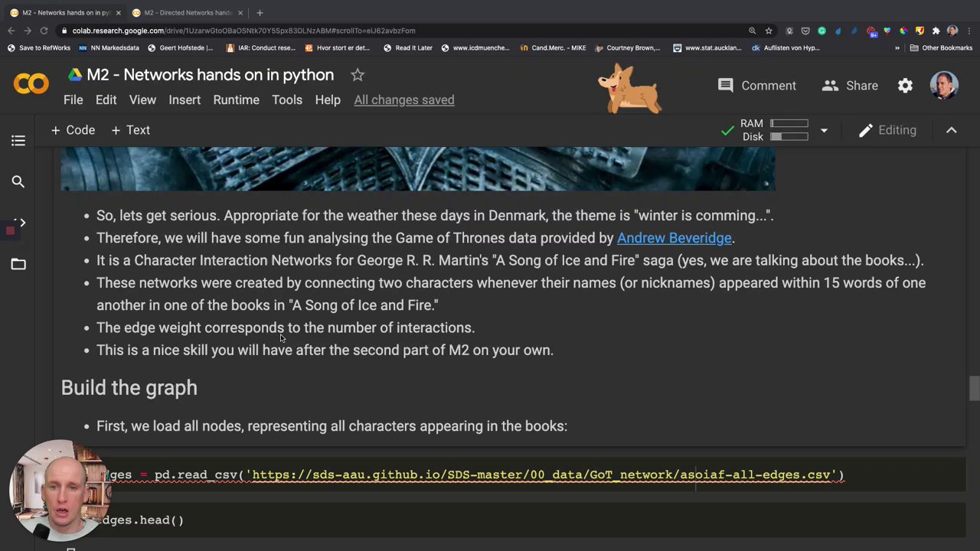This screenshot has height=551, width=980.
Task: Collapse the header with the up chevron
Action: (952, 130)
